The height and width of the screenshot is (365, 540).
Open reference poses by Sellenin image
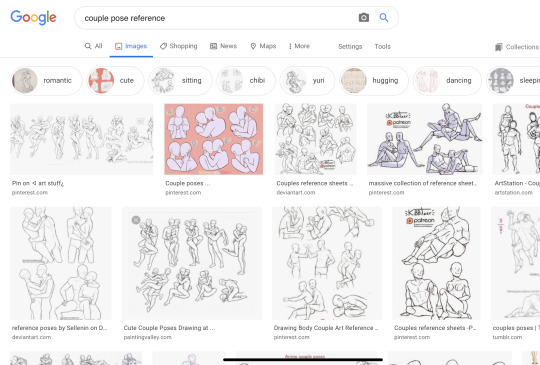(61, 263)
